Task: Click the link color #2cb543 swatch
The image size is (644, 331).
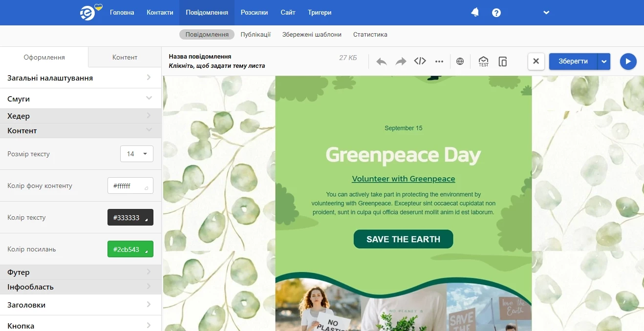Action: coord(130,249)
